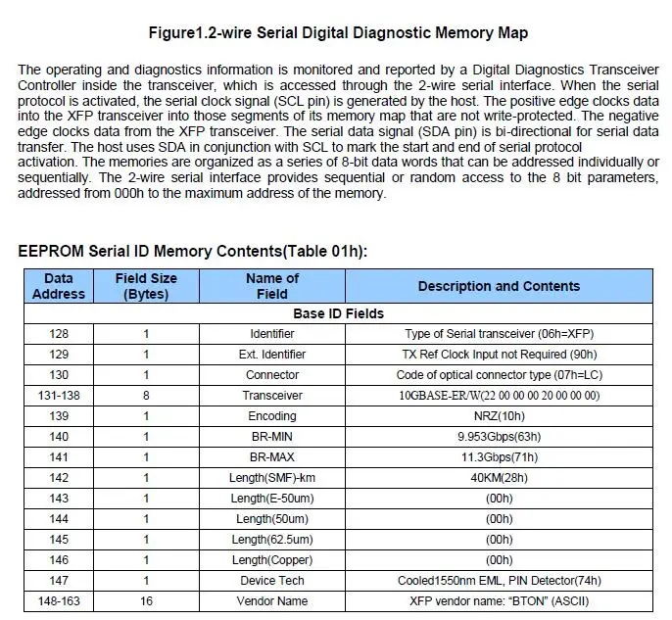
Task: Click the 'XFP vendor name: "BTON" (ASCII)' cell
Action: coord(499,601)
